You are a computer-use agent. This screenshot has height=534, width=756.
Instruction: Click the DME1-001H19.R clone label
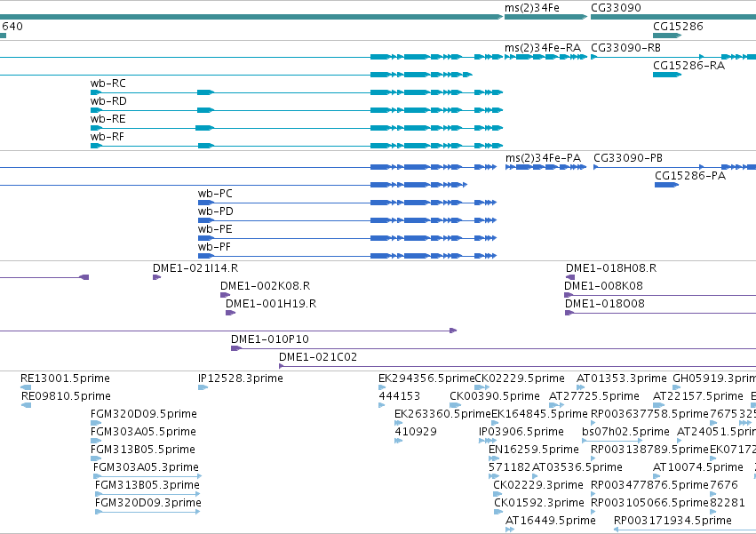tap(271, 304)
